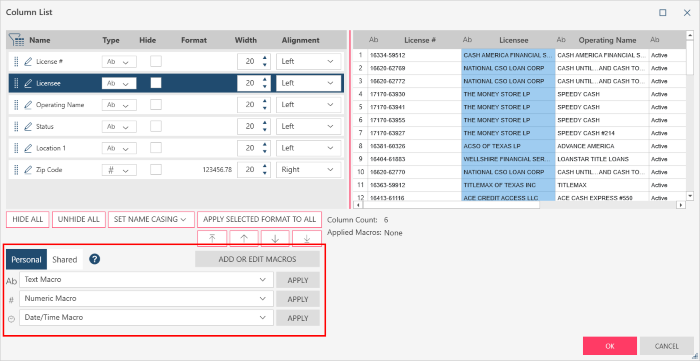Check the Hide box for License #
This screenshot has height=361, width=700.
tap(156, 61)
